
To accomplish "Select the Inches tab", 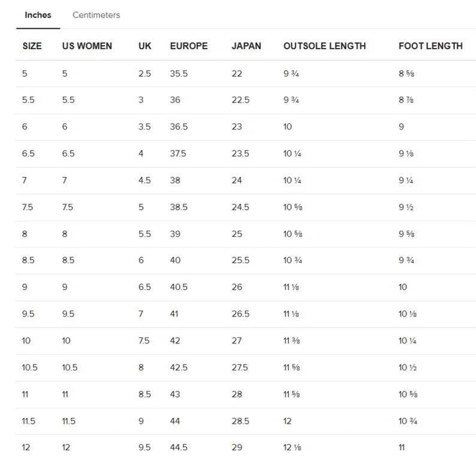I will (38, 15).
